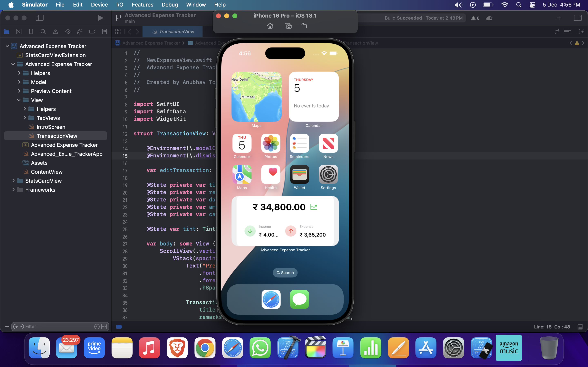Tap the Search pill on the iPhone home screen
This screenshot has height=367, width=588.
click(x=285, y=273)
